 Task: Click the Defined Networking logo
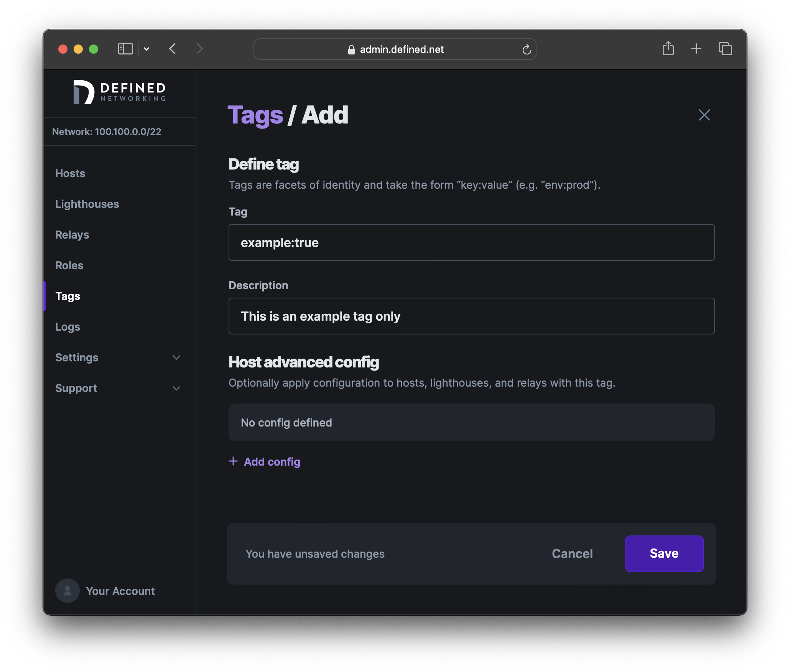[119, 92]
